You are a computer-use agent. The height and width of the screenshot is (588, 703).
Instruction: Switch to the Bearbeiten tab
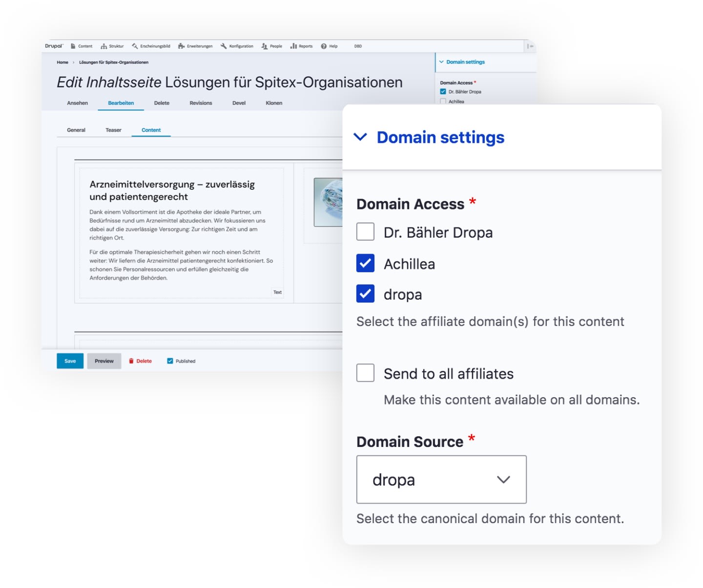coord(121,103)
